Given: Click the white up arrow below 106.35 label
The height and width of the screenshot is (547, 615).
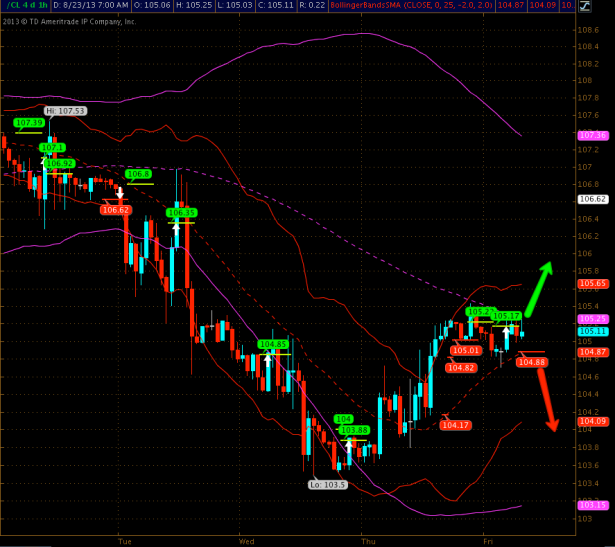Looking at the screenshot, I should (176, 227).
